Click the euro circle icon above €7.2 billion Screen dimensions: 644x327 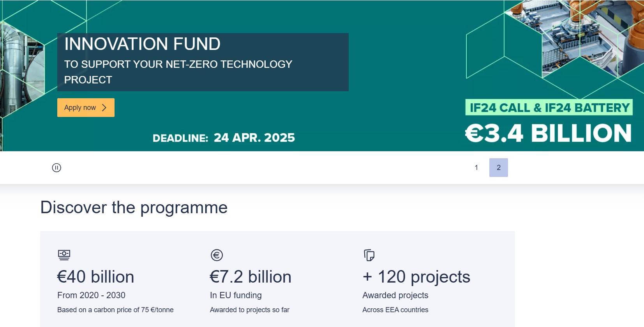point(217,255)
